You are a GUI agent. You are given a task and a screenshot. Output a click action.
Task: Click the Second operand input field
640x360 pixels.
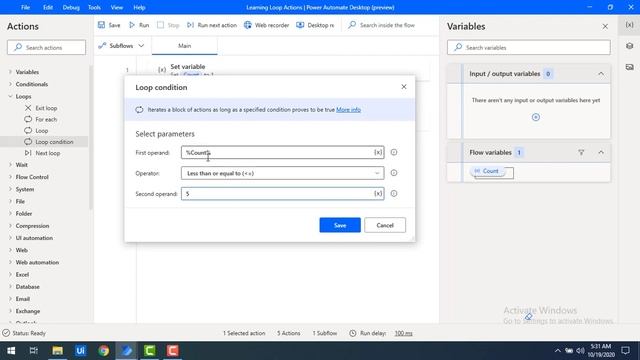click(x=282, y=193)
